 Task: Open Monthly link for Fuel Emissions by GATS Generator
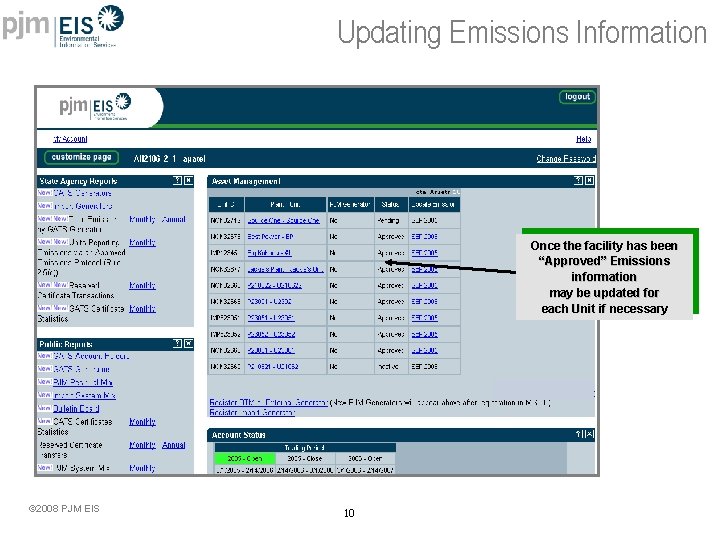click(x=142, y=219)
